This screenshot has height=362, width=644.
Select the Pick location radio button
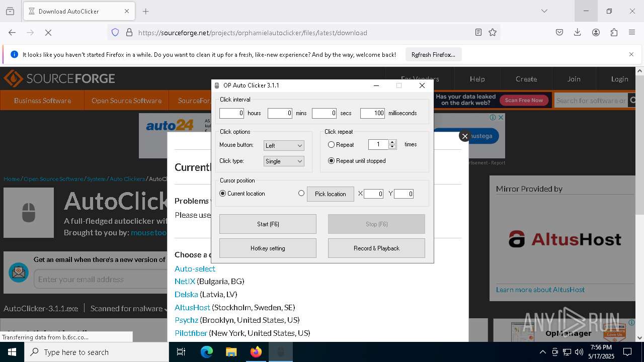coord(301,193)
